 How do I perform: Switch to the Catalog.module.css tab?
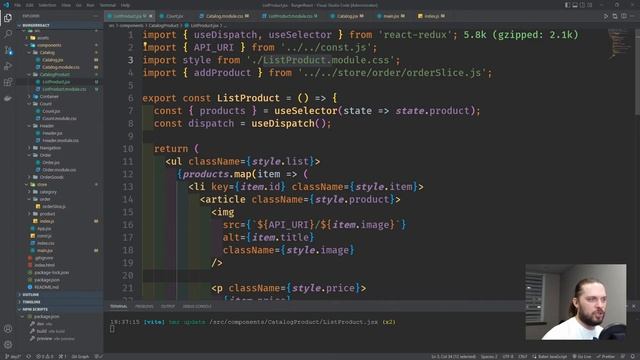(224, 16)
